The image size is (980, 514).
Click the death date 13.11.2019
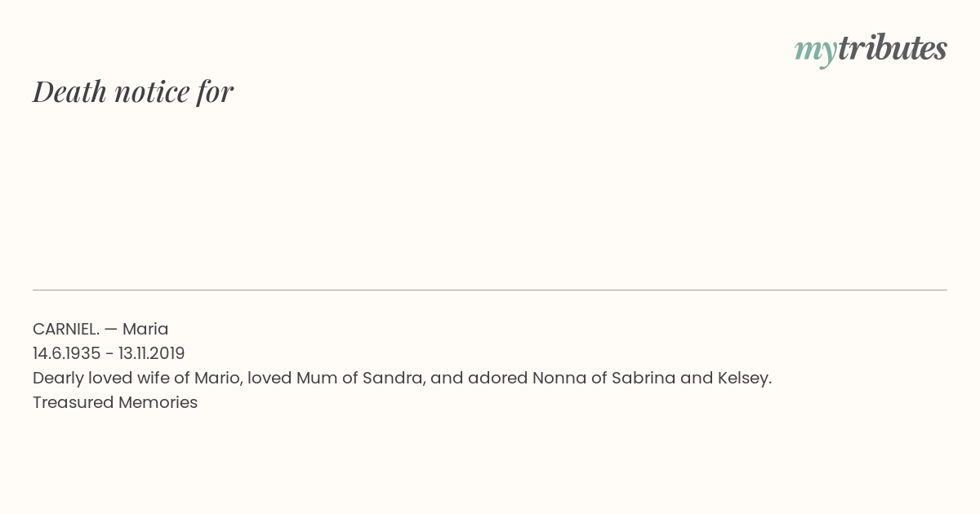pos(152,353)
